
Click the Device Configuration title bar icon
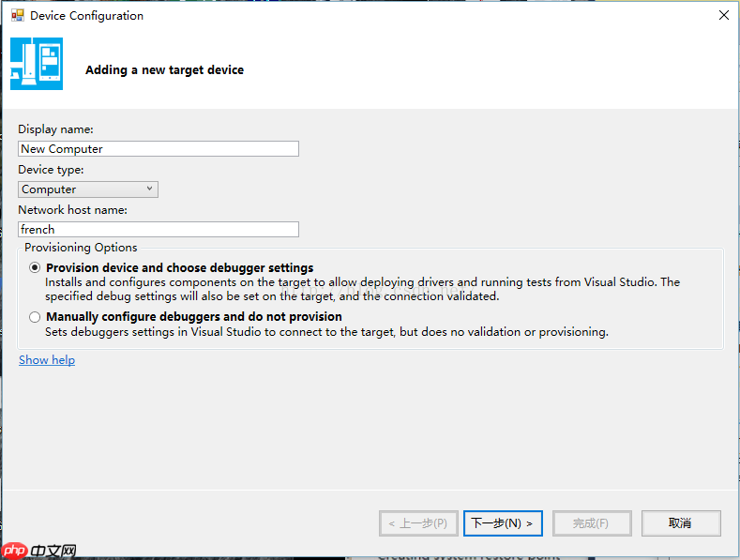(x=17, y=16)
